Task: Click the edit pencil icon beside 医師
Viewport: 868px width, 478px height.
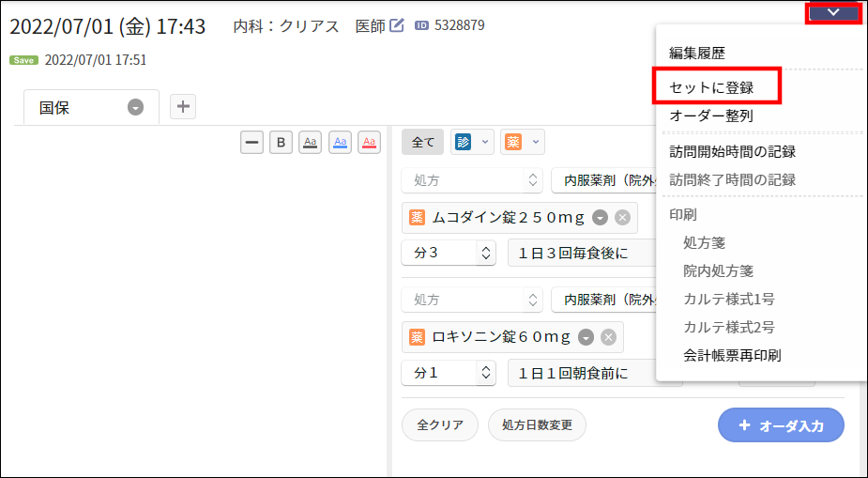Action: pos(397,25)
